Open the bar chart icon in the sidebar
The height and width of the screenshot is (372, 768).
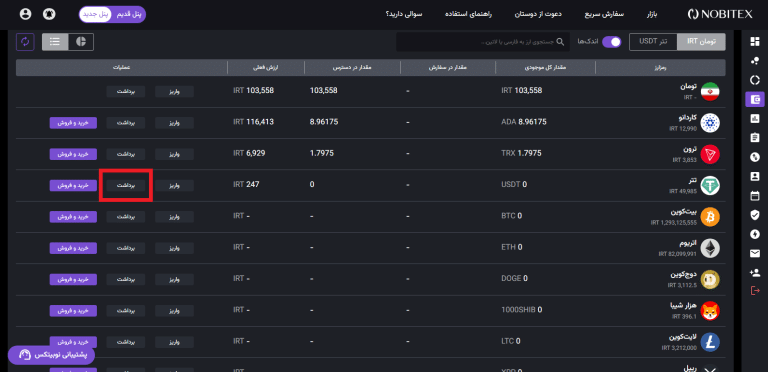[x=754, y=118]
